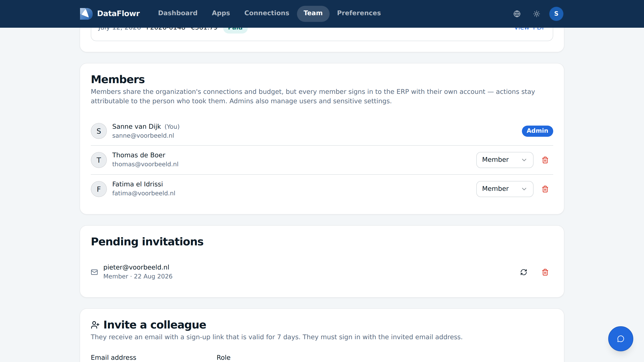This screenshot has width=644, height=362.
Task: Click the pieter@voorbeeld.nl invitation address
Action: pos(136,267)
